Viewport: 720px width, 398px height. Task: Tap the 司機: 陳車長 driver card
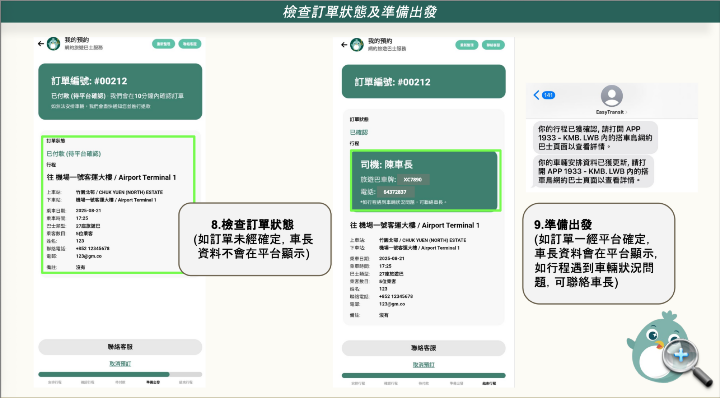(425, 181)
